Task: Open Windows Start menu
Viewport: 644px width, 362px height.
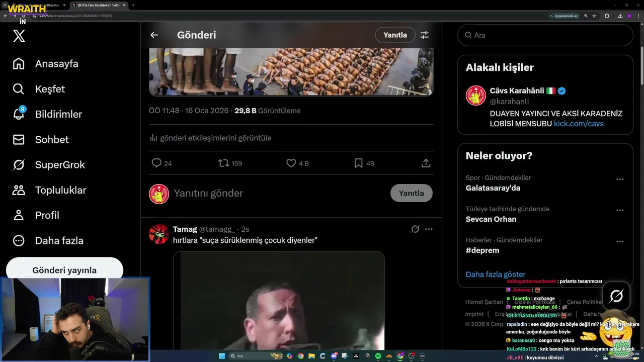Action: [x=222, y=356]
